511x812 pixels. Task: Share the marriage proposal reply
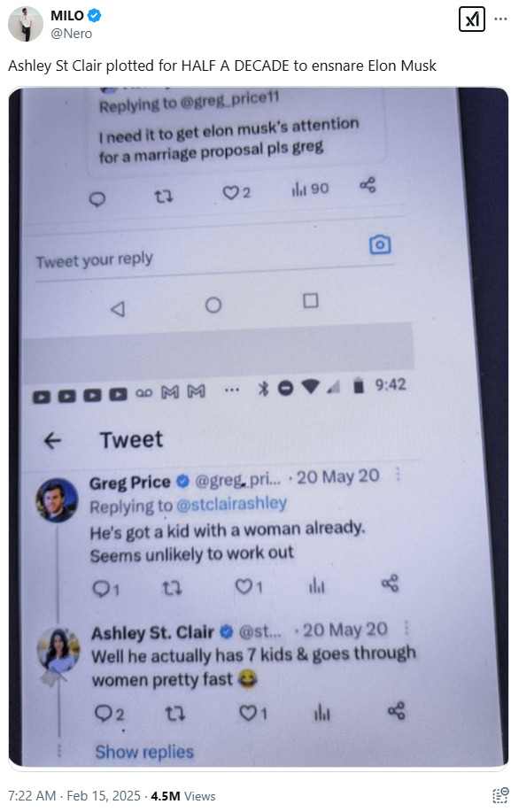point(368,185)
